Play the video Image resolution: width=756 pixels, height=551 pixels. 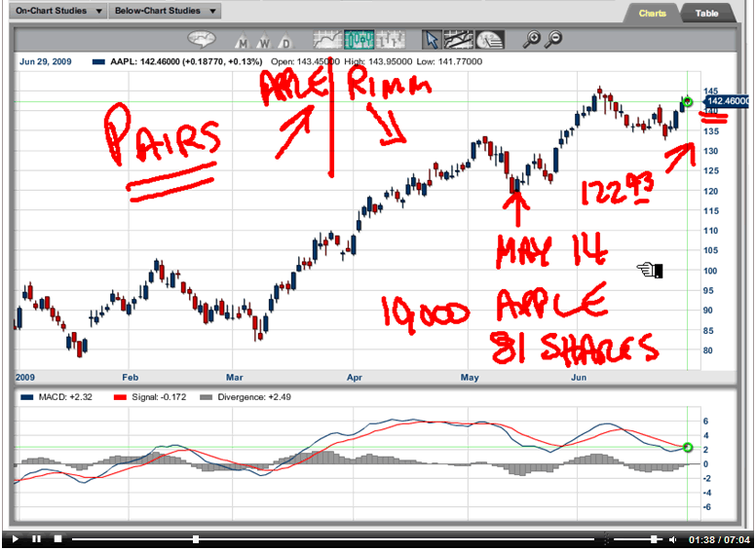pos(15,539)
